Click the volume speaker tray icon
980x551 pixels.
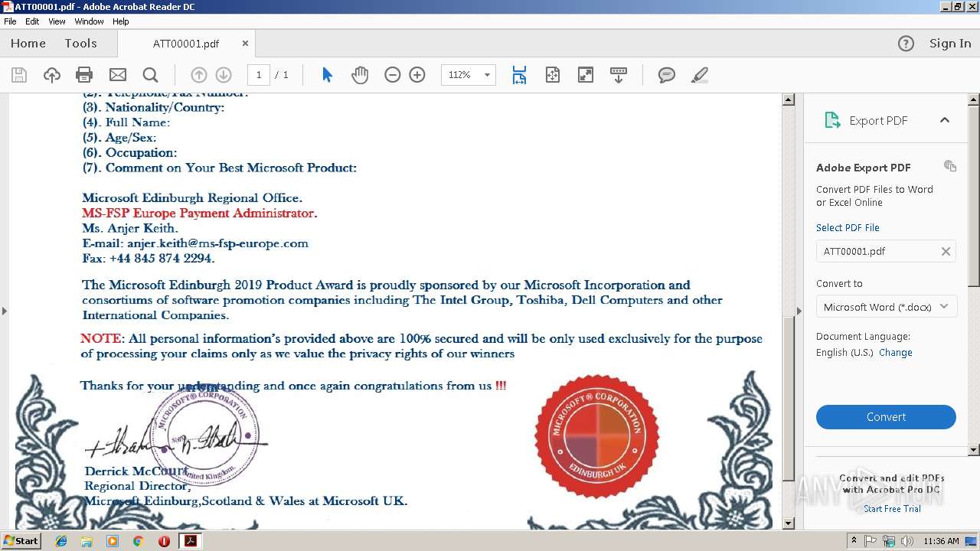(907, 541)
